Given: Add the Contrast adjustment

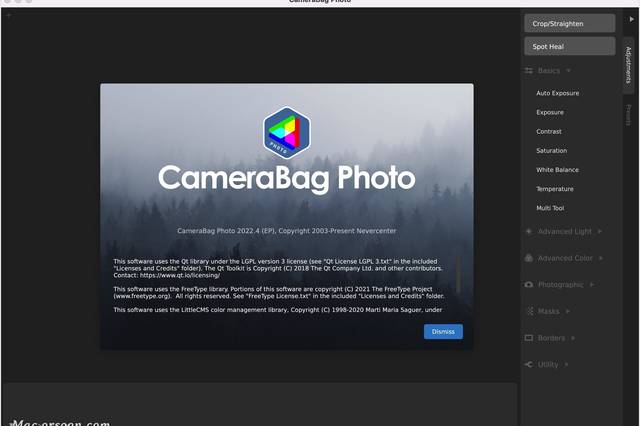Looking at the screenshot, I should [549, 131].
